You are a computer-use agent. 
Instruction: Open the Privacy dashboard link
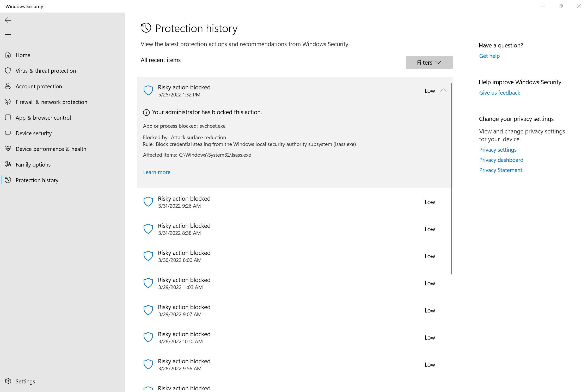501,160
